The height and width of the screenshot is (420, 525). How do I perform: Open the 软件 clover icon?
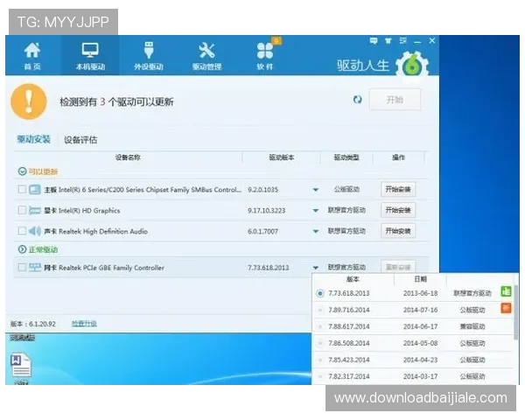click(x=265, y=51)
